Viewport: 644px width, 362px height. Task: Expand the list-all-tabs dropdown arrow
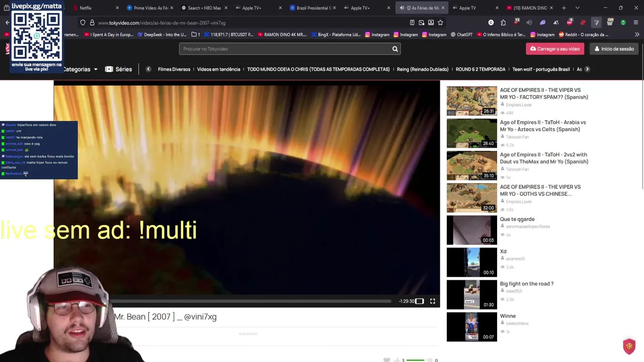(577, 8)
